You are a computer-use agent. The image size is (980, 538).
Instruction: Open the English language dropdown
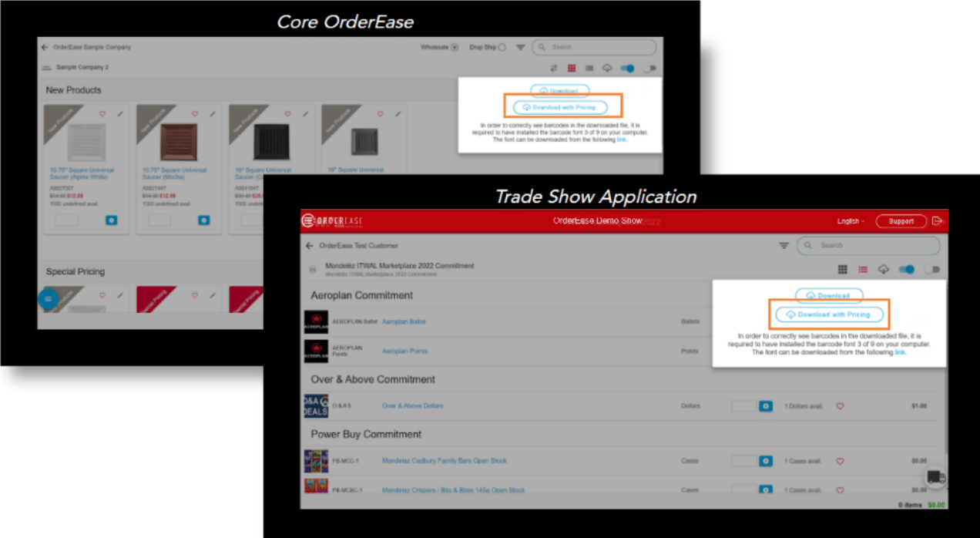point(850,220)
